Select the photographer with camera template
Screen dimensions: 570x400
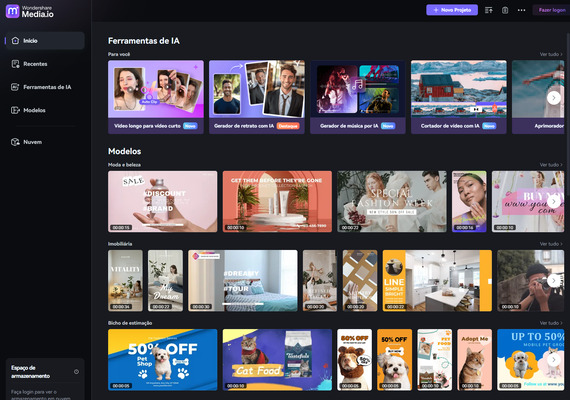(x=531, y=280)
